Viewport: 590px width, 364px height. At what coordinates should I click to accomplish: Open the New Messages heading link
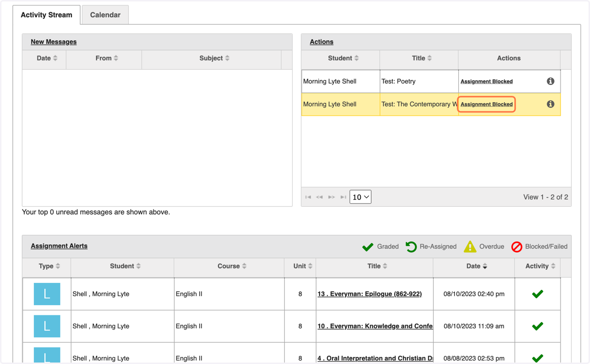coord(54,42)
